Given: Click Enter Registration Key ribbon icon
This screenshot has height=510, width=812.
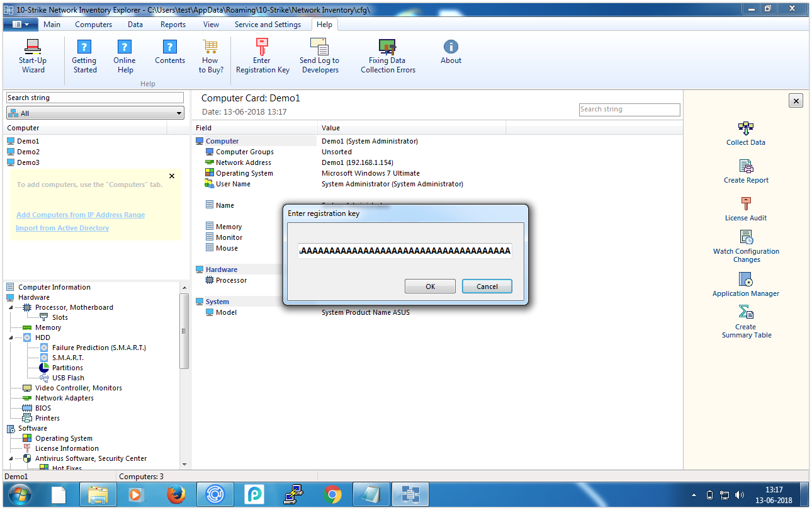Looking at the screenshot, I should click(262, 47).
